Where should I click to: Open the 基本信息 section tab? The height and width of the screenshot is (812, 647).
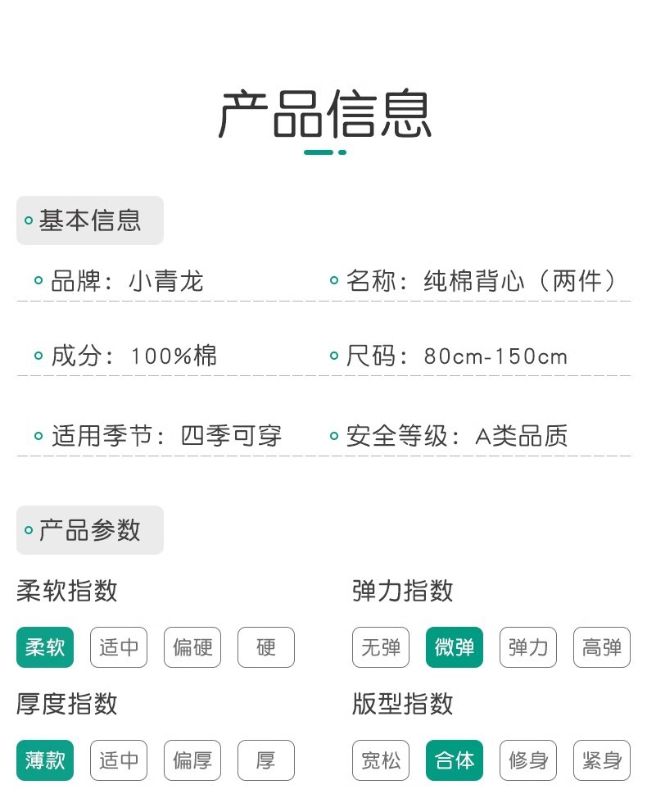click(x=90, y=220)
